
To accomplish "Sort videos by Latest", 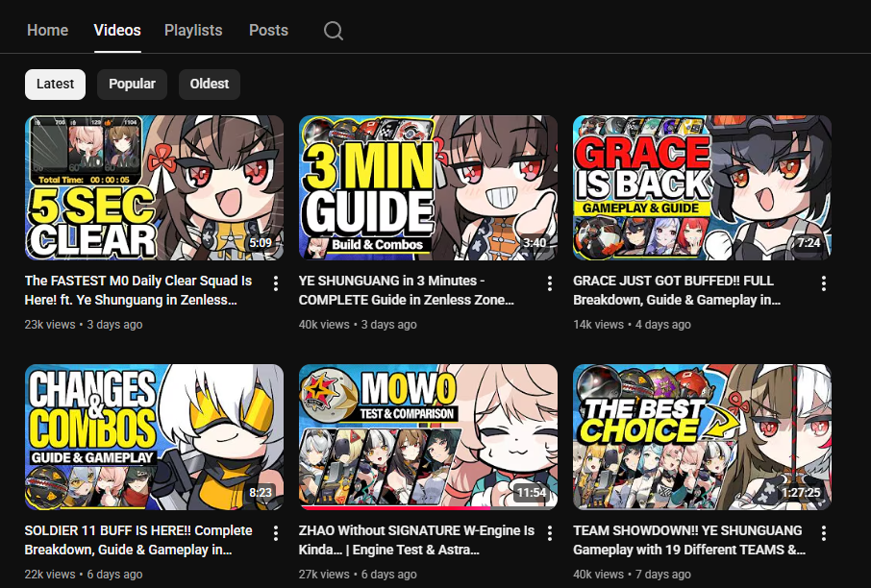I will point(55,84).
